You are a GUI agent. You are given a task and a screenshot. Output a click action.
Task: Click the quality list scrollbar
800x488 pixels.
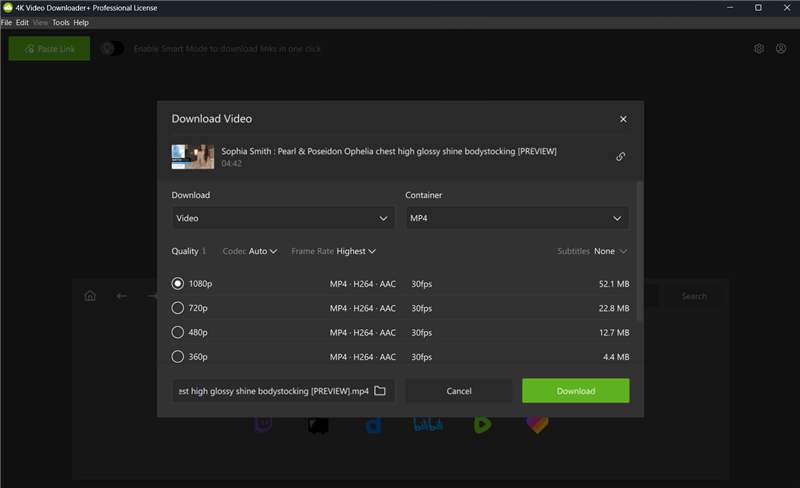point(640,251)
